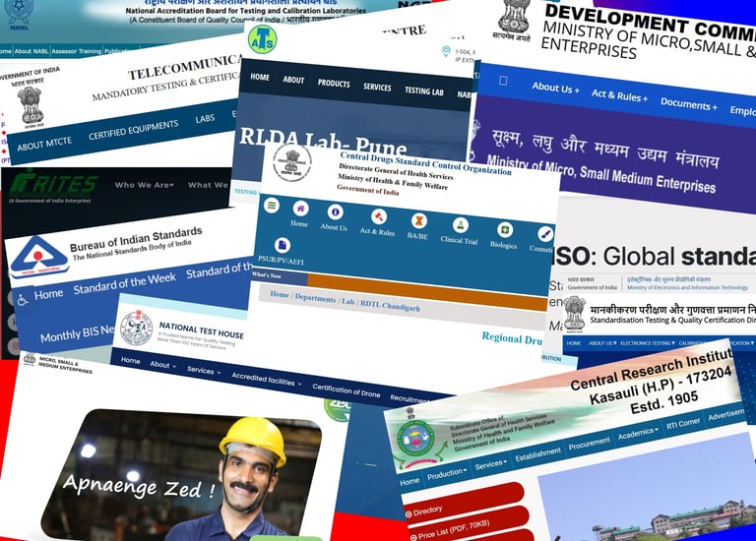Open PRODUCTS menu on ATS site
The image size is (756, 541).
334,84
